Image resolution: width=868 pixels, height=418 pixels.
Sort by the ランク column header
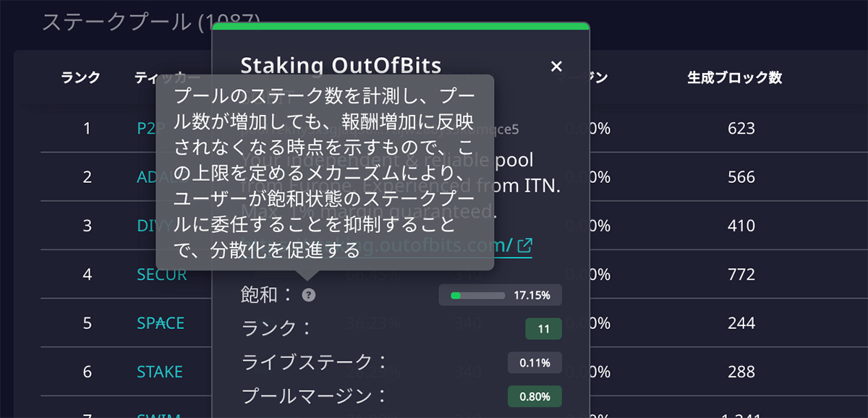tap(81, 78)
